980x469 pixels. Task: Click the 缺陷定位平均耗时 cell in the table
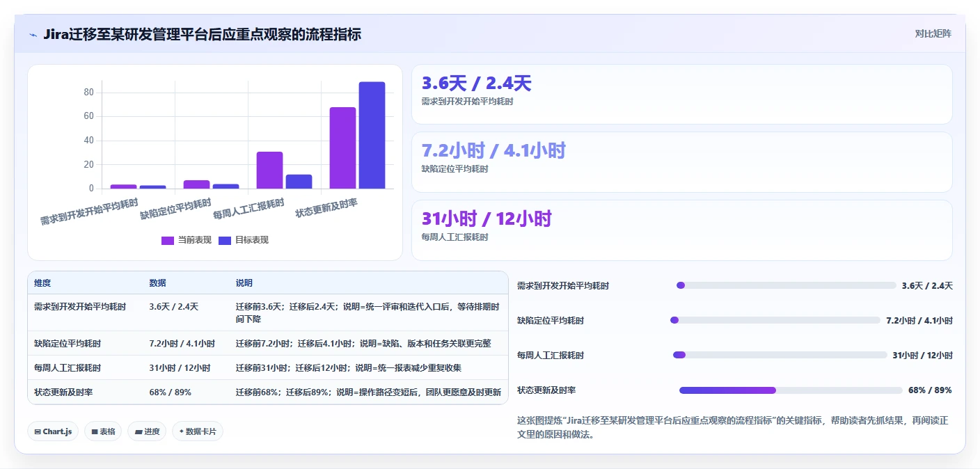67,344
